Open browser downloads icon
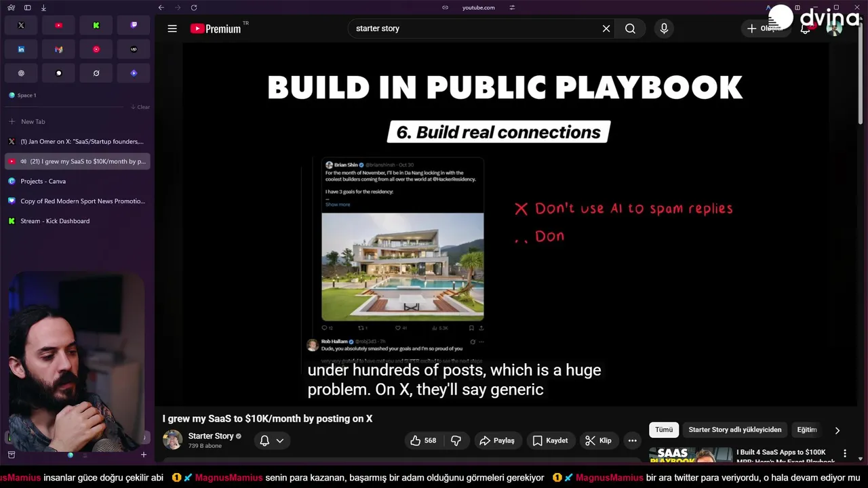868x488 pixels. [43, 7]
